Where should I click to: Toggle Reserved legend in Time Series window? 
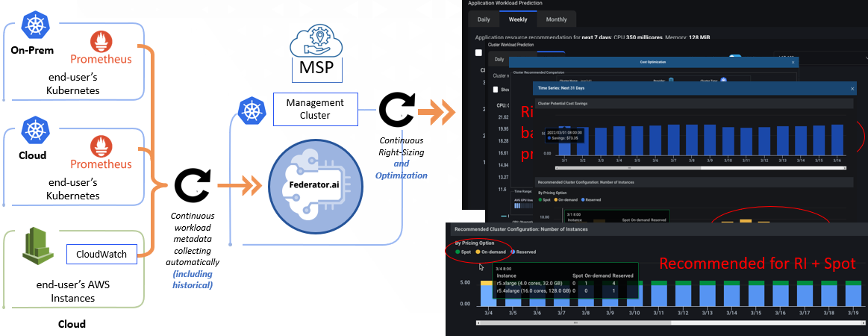(590, 200)
